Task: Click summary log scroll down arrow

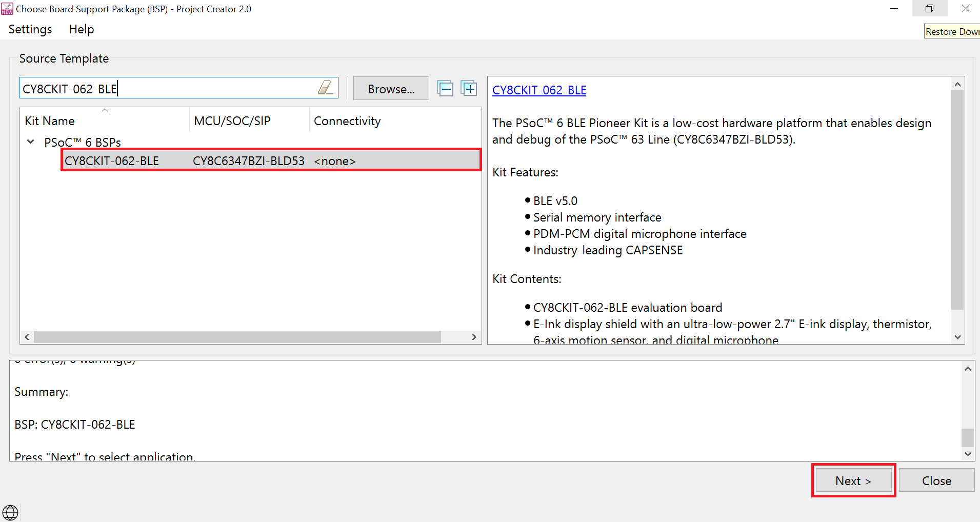Action: 968,454
